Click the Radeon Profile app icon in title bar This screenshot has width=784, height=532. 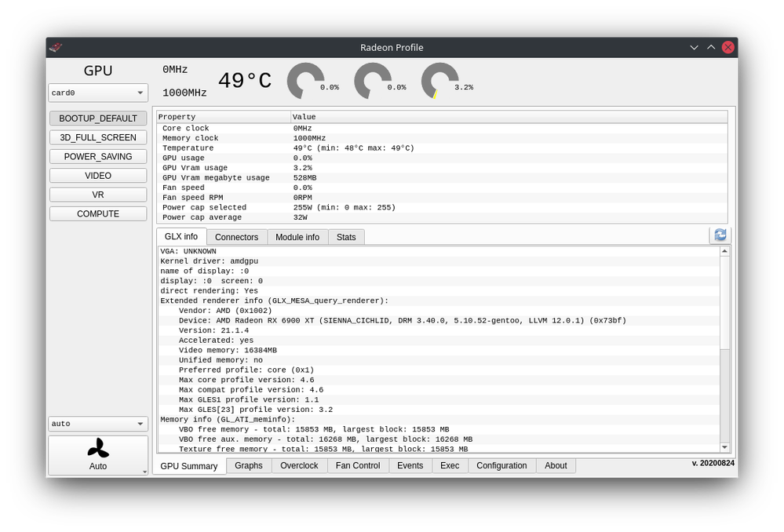pos(56,48)
